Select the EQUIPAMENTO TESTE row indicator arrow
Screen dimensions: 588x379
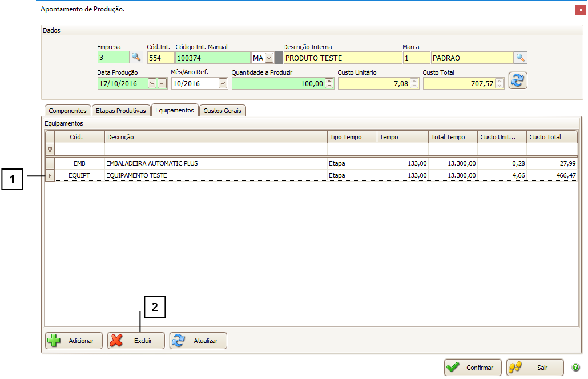tap(50, 176)
